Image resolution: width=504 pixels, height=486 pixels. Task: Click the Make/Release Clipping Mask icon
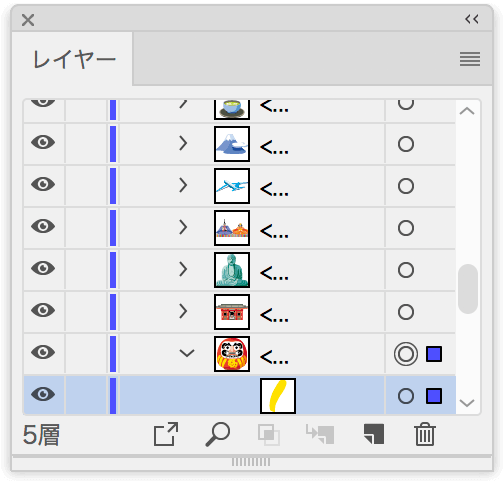269,434
